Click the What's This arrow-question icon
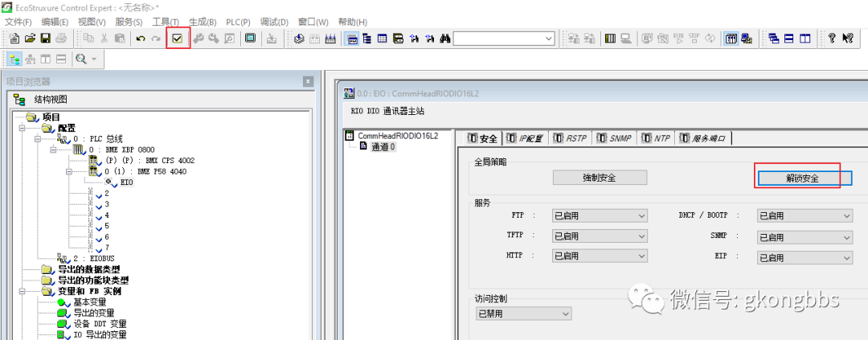The width and height of the screenshot is (868, 340). [x=848, y=39]
